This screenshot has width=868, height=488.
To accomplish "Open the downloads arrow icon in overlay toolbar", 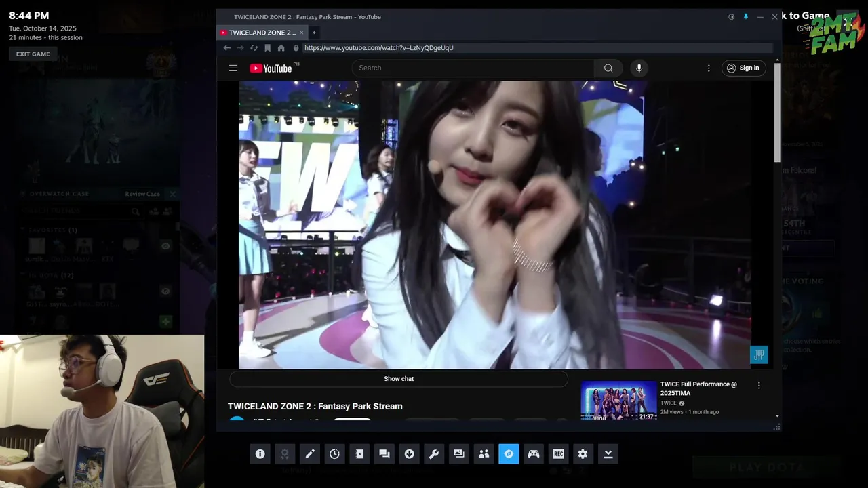I will click(x=409, y=454).
